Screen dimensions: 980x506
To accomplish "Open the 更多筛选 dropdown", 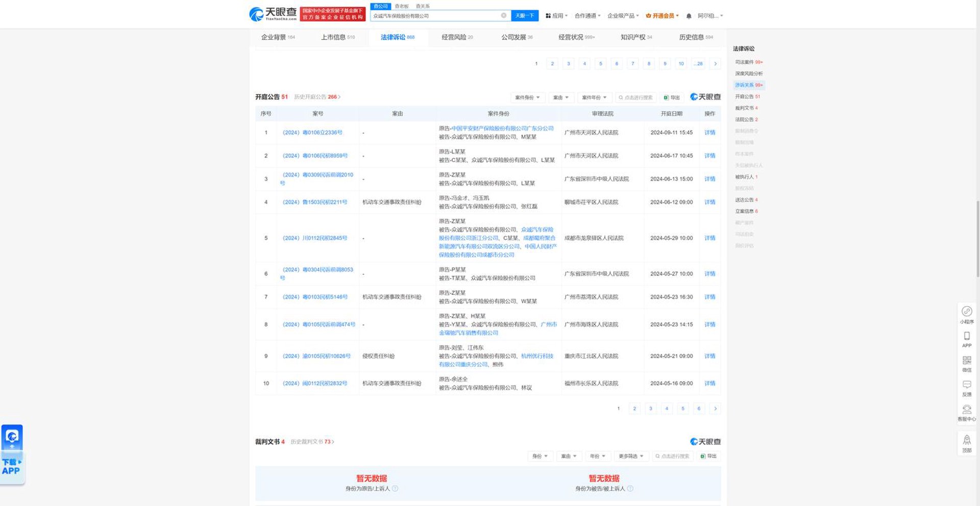I will [631, 456].
